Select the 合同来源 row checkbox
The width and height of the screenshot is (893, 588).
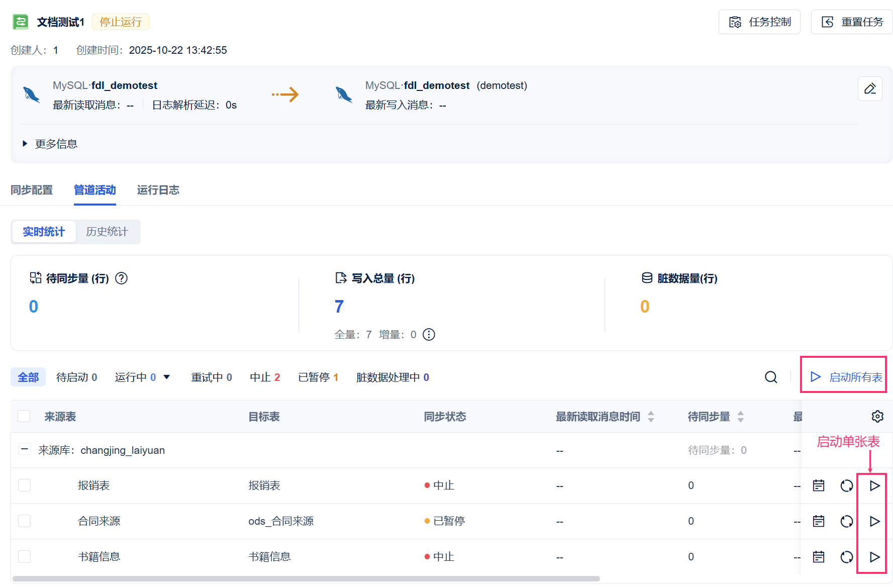(x=24, y=521)
